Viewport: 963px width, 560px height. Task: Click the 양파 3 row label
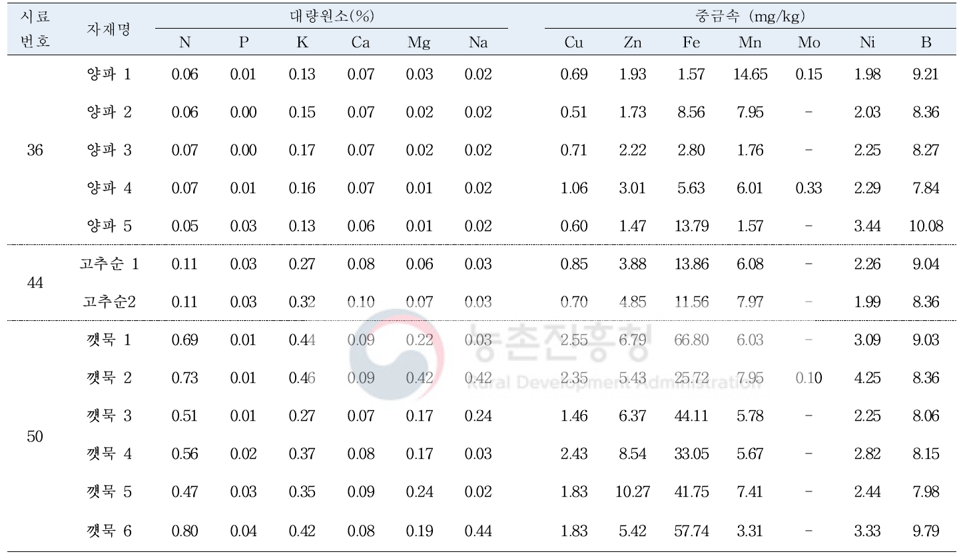coord(109,150)
